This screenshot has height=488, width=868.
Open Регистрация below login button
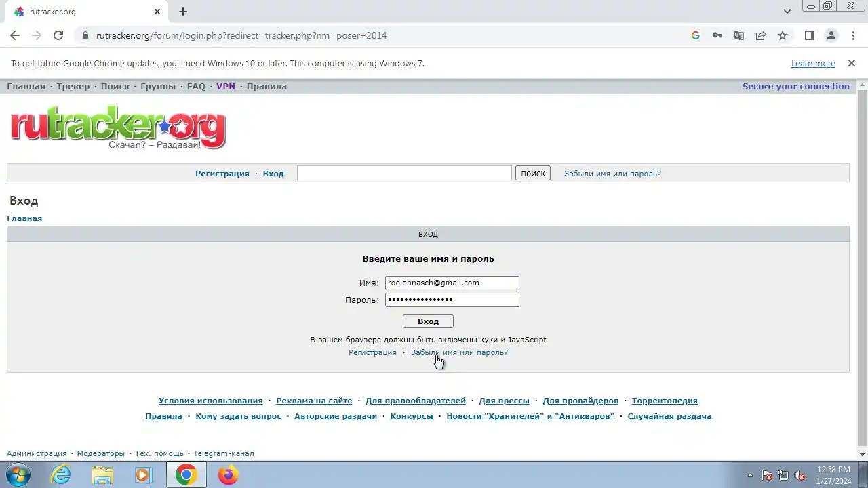point(372,352)
